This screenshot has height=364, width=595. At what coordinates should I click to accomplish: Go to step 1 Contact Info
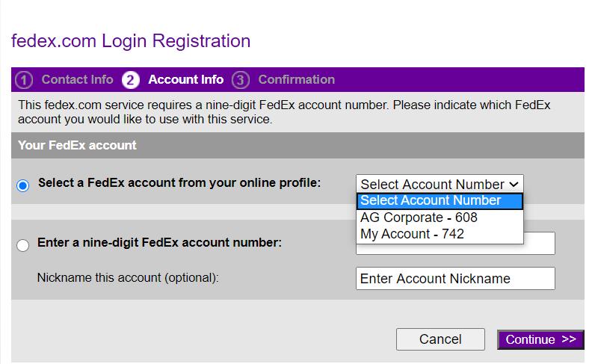pyautogui.click(x=78, y=80)
